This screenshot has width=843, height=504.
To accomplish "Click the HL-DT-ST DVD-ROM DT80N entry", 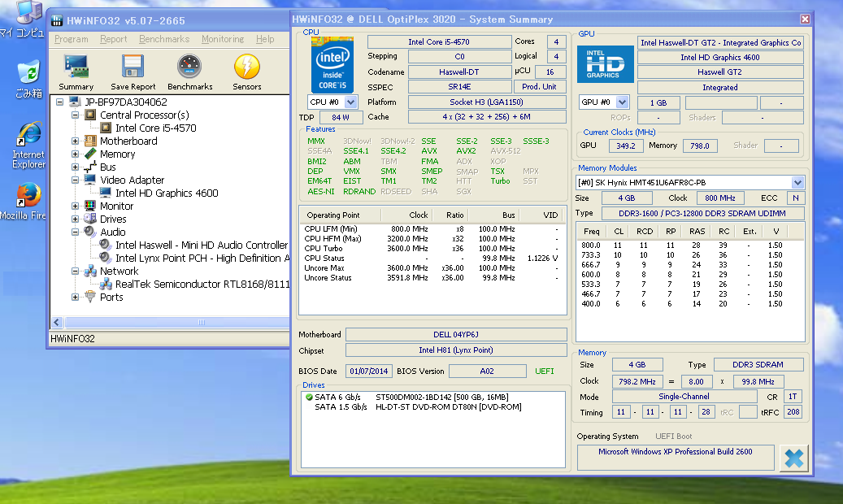I will tap(449, 406).
